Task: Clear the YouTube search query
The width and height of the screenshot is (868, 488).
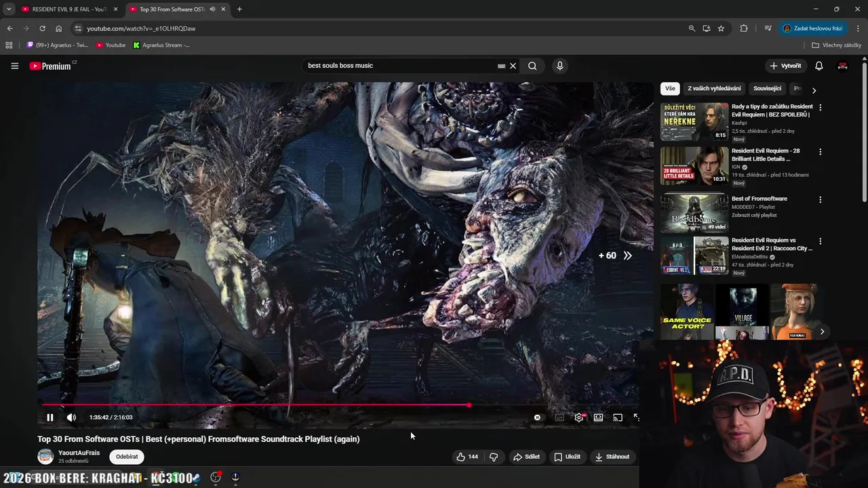Action: (513, 66)
